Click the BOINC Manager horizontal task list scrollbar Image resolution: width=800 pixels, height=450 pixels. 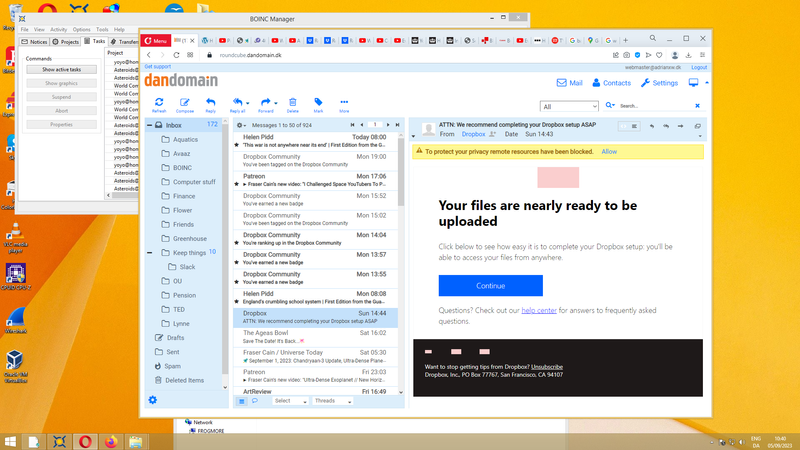click(x=125, y=195)
